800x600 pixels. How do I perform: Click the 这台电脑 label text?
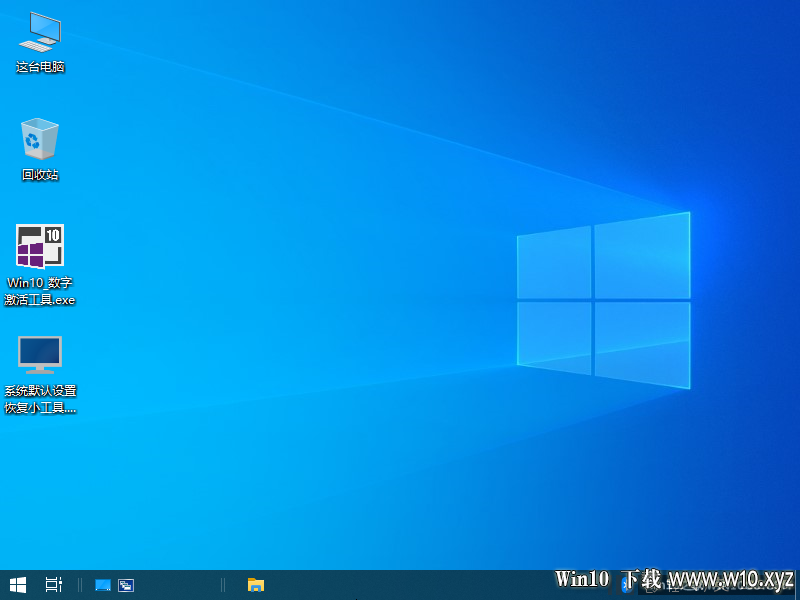point(40,67)
